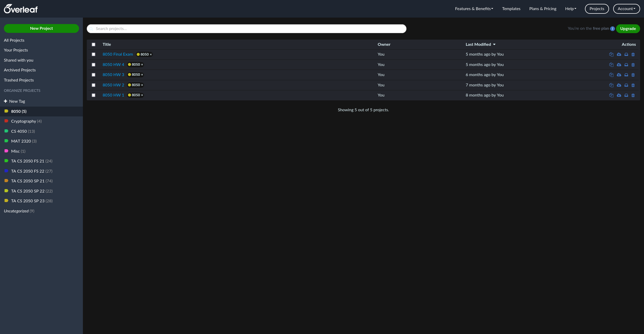Viewport: 644px width, 334px height.
Task: Copy the 8050 HW 2 project
Action: click(611, 85)
